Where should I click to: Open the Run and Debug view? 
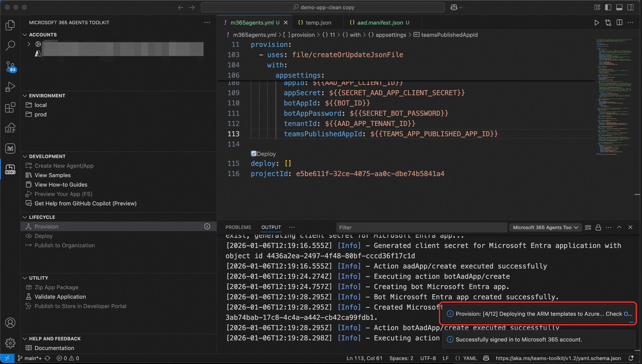pos(10,87)
